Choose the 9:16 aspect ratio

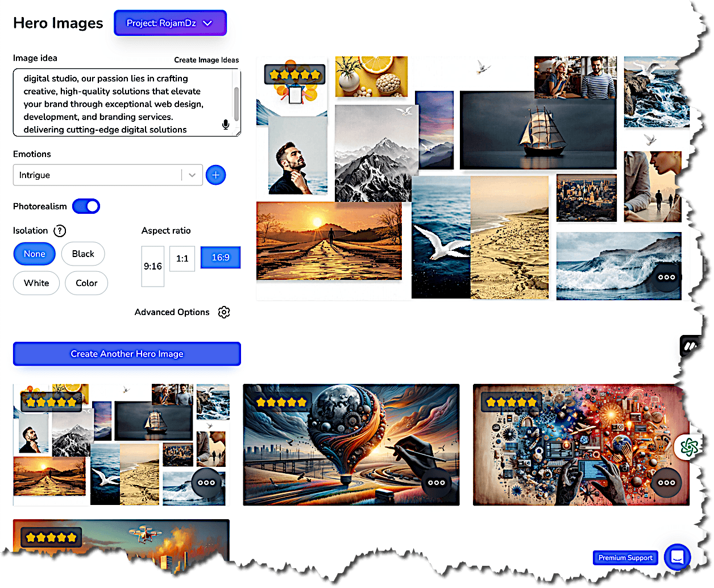[x=153, y=266]
